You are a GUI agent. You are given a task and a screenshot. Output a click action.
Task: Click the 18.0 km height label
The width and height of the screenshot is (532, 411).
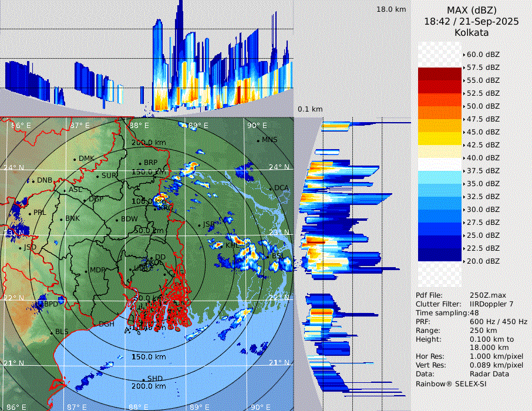391,9
